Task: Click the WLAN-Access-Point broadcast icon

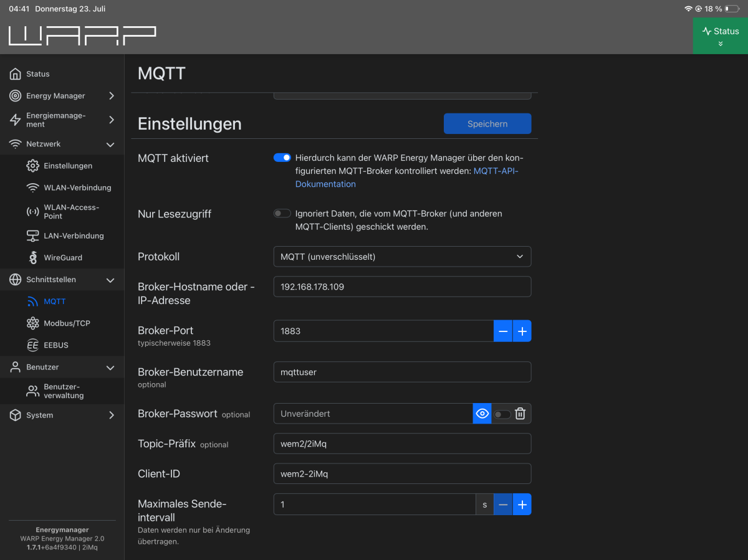Action: (33, 212)
